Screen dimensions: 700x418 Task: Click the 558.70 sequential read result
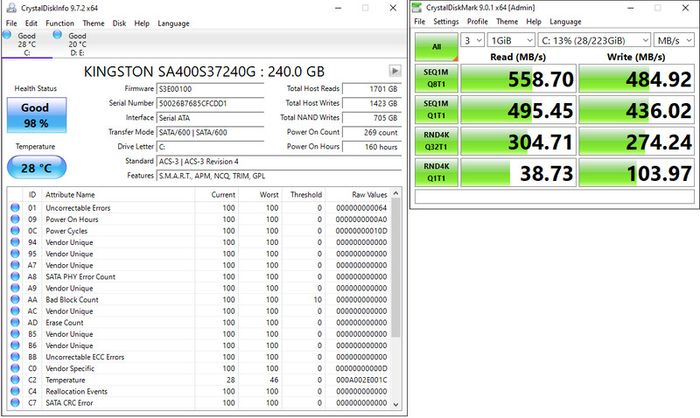coord(518,79)
